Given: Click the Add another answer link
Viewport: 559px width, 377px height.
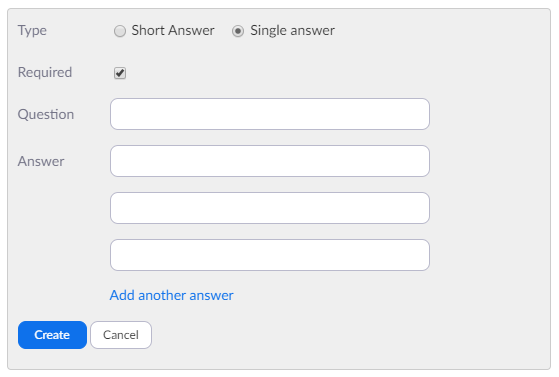Looking at the screenshot, I should click(171, 295).
